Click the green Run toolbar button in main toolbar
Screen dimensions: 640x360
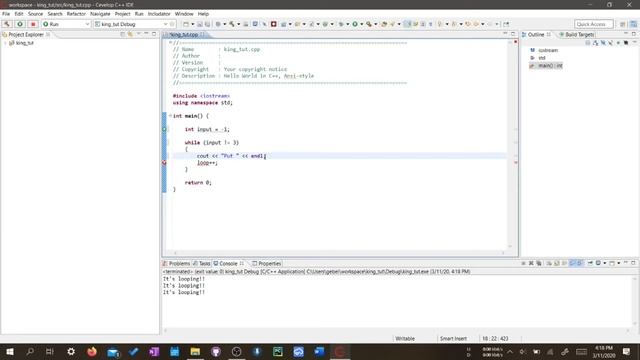(x=355, y=24)
